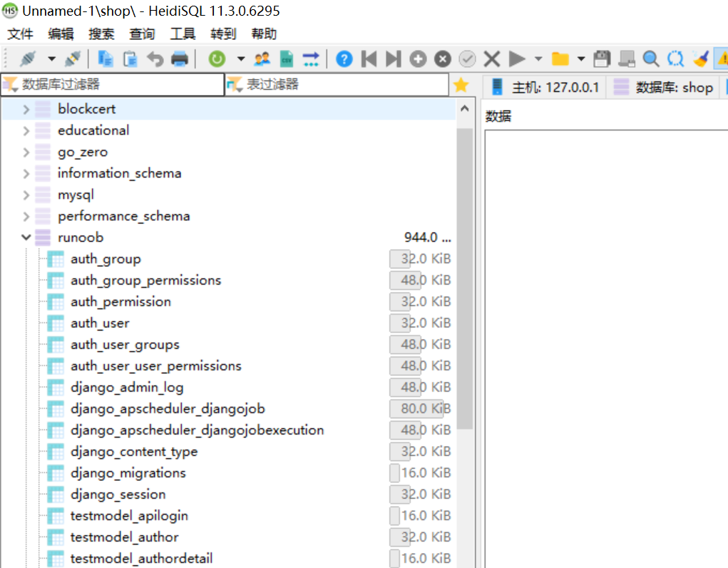Open the 查询 menu

(142, 34)
